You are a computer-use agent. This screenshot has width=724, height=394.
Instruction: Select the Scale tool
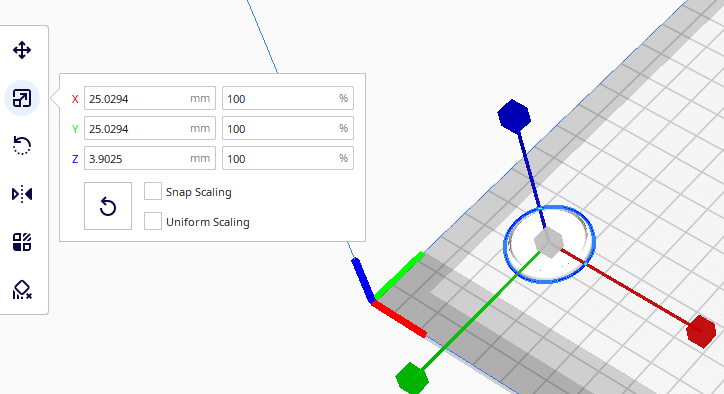coord(22,98)
